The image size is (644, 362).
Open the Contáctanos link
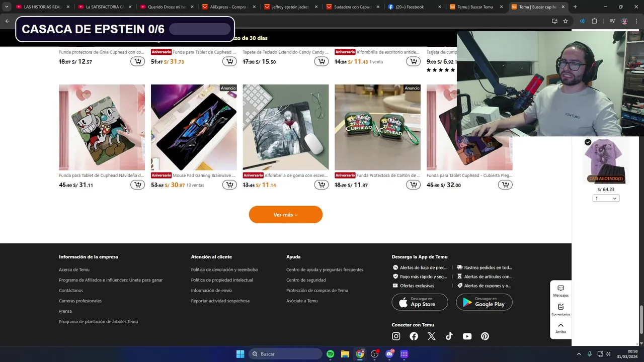tap(71, 290)
